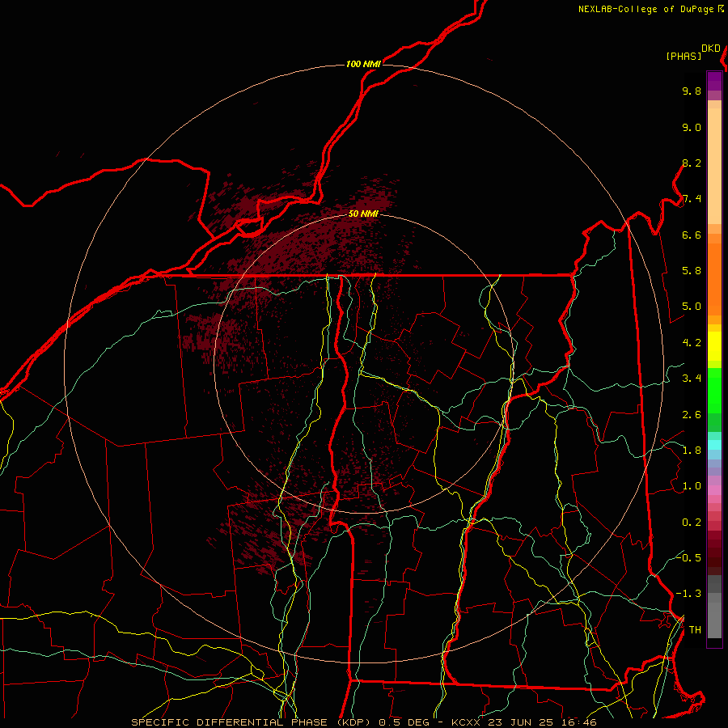
Task: Click the yellow segment of the color bar
Action: click(714, 346)
